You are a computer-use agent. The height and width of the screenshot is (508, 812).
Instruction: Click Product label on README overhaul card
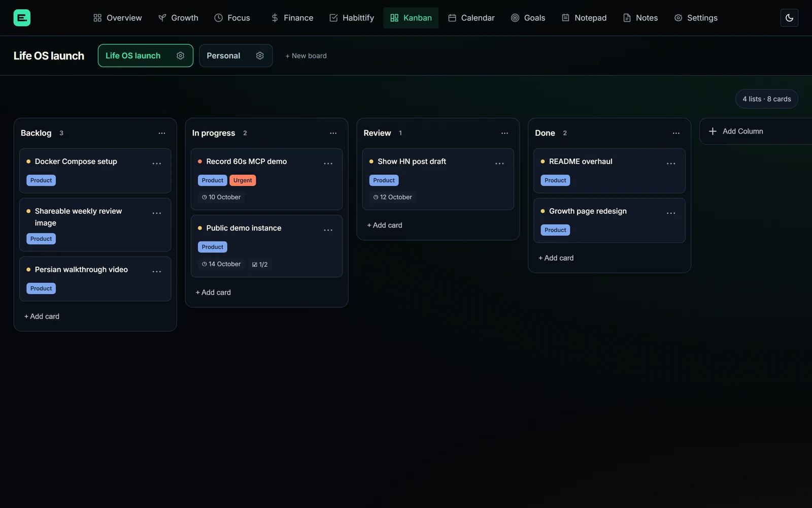[555, 180]
